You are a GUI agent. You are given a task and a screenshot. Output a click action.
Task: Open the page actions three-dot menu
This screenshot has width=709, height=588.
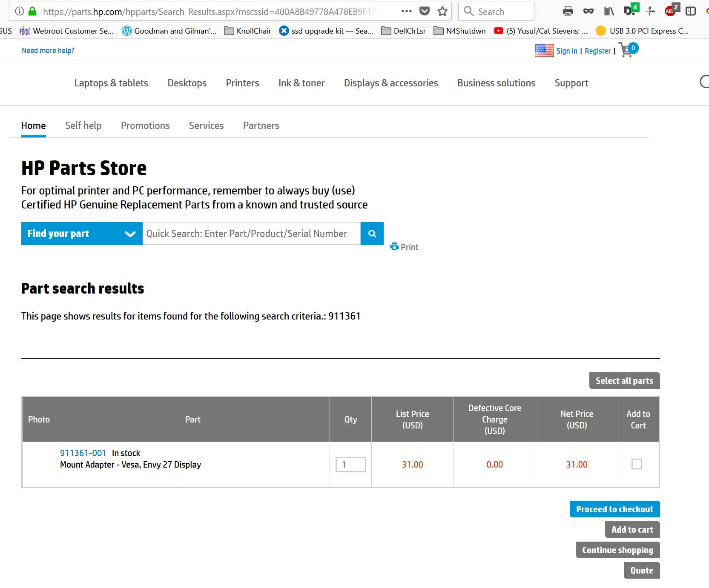click(x=407, y=11)
